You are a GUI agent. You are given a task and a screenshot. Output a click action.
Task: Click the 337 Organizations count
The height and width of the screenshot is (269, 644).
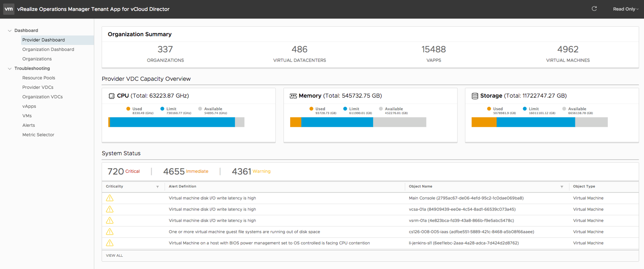click(x=165, y=50)
